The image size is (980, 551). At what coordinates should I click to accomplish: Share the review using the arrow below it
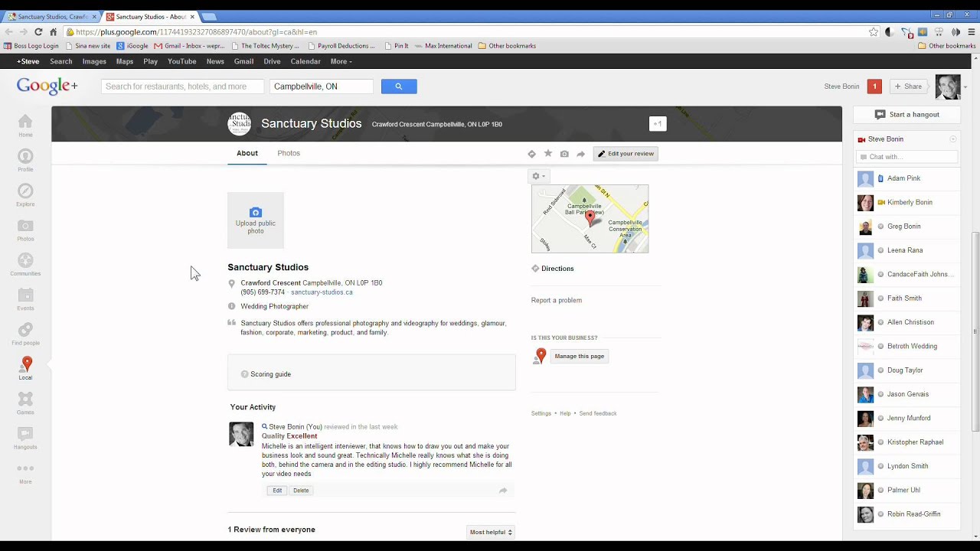pyautogui.click(x=503, y=491)
